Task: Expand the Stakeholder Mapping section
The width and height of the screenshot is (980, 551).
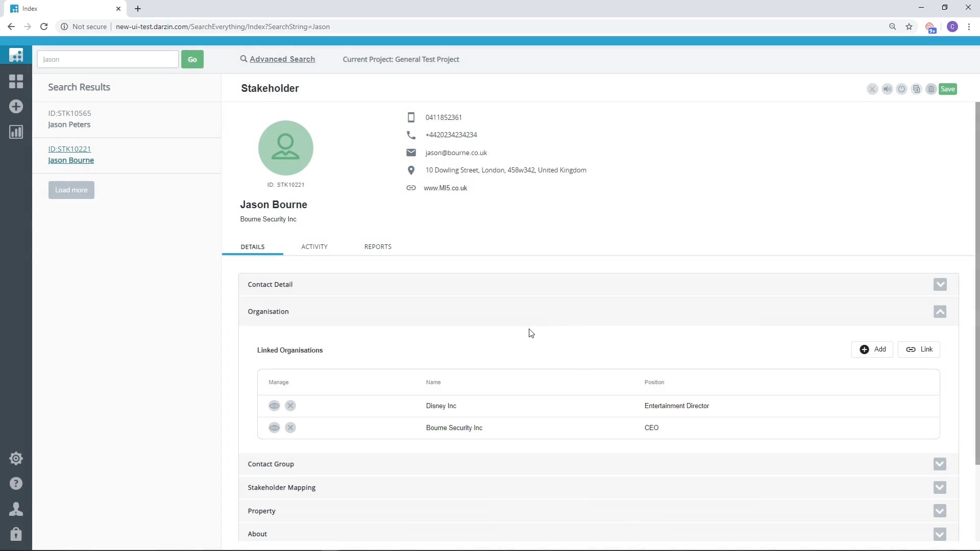Action: click(940, 488)
